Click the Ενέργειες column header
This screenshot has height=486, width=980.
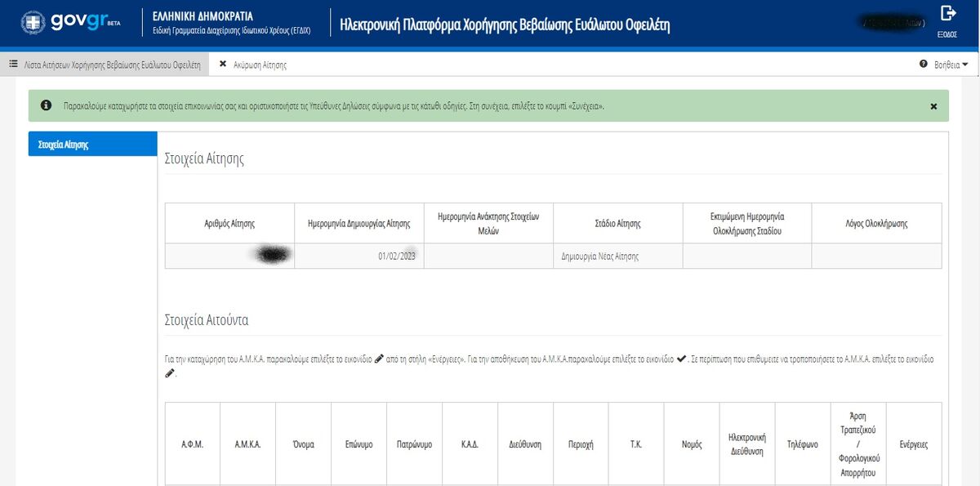[913, 445]
